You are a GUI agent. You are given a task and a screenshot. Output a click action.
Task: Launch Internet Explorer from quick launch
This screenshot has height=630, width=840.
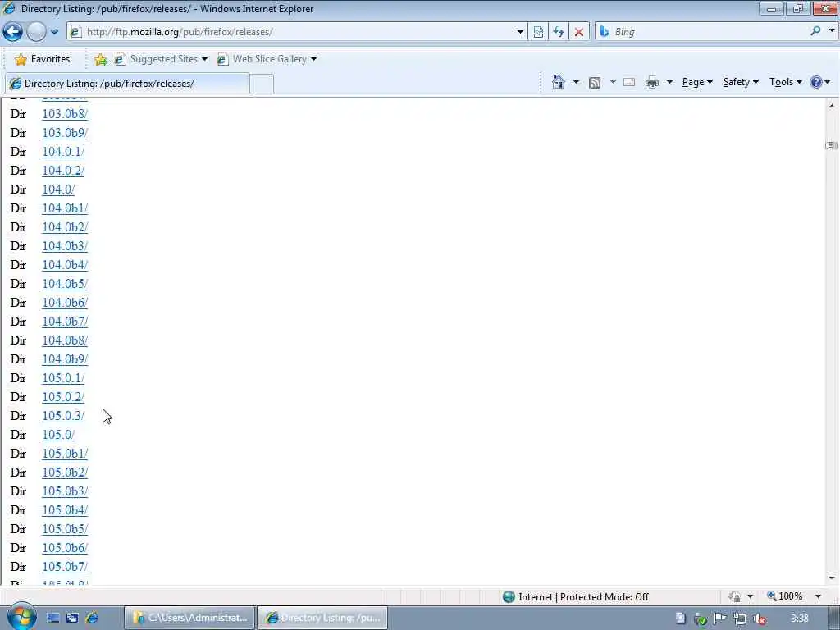tap(92, 618)
